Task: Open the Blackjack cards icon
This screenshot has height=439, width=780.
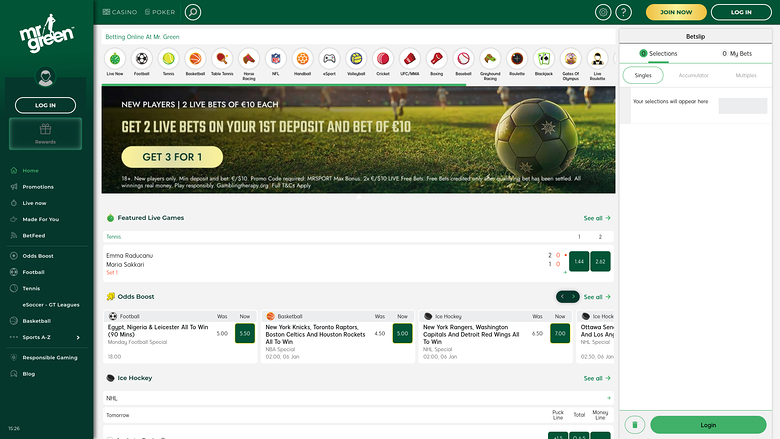Action: tap(544, 59)
